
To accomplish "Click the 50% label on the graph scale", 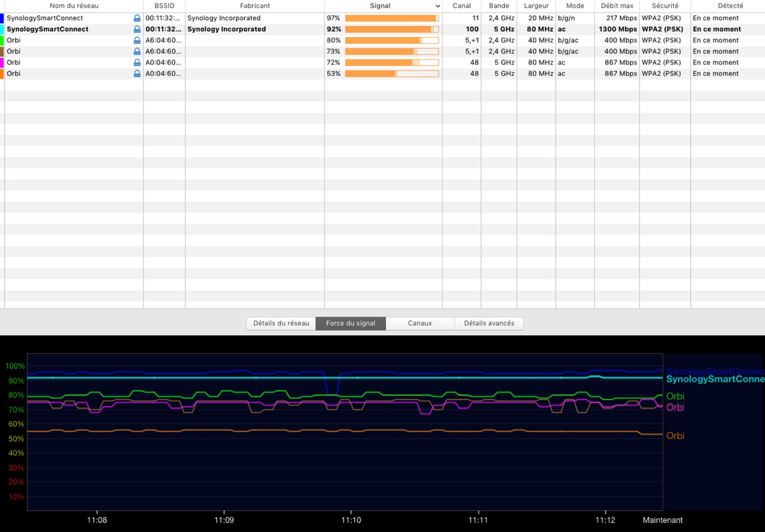I will pos(16,439).
